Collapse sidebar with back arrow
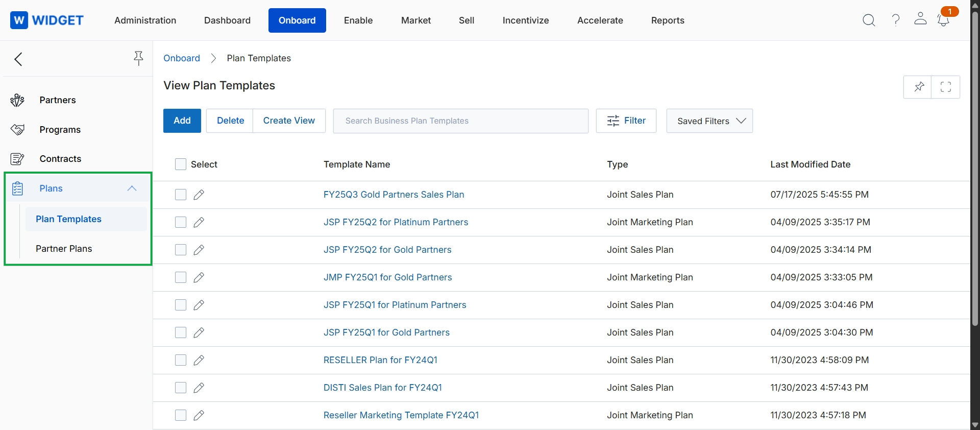980x430 pixels. coord(18,59)
